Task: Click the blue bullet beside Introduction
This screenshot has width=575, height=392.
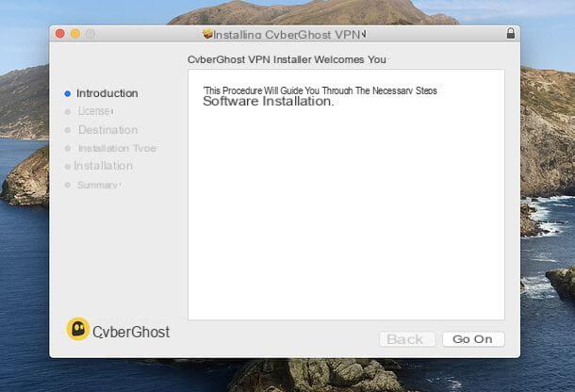Action: coord(68,94)
